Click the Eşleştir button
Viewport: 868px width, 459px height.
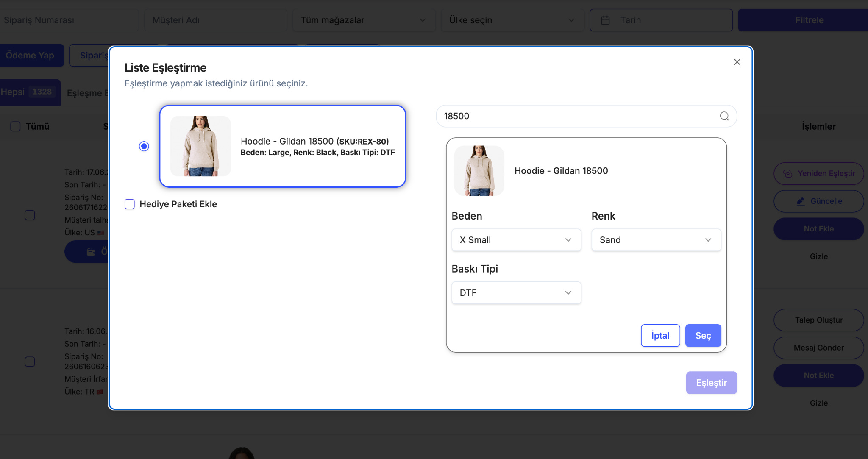pyautogui.click(x=712, y=383)
